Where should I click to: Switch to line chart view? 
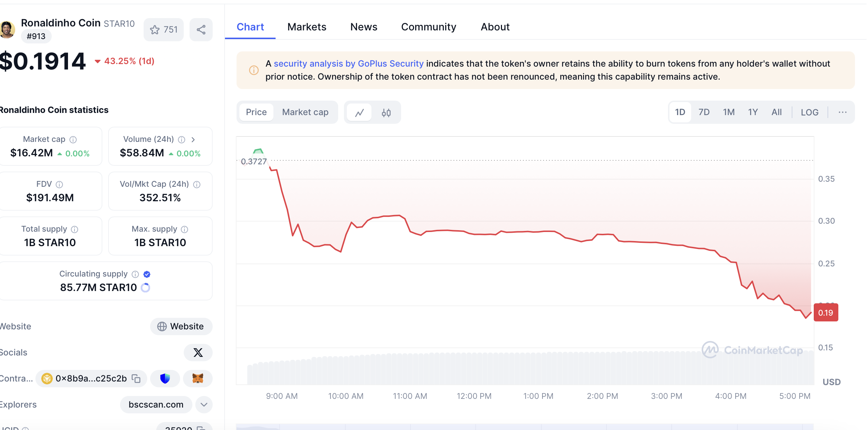tap(359, 113)
